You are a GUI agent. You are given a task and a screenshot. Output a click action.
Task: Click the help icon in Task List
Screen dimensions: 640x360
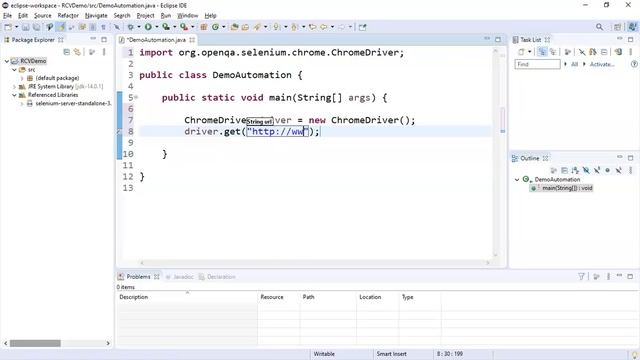(x=634, y=64)
